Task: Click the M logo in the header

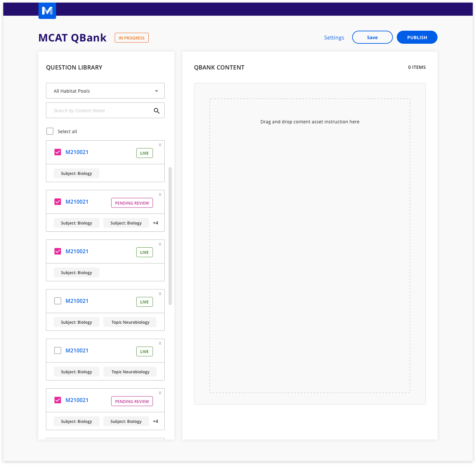Action: coord(47,10)
